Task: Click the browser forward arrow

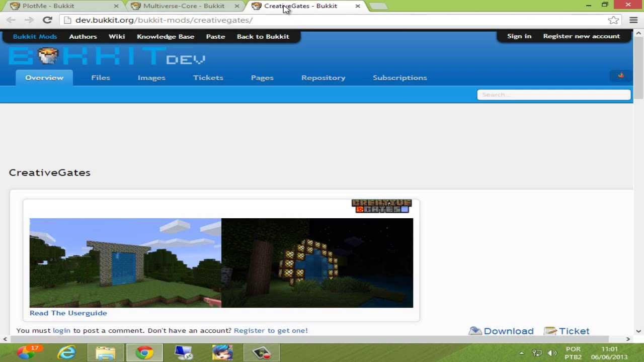Action: tap(29, 20)
